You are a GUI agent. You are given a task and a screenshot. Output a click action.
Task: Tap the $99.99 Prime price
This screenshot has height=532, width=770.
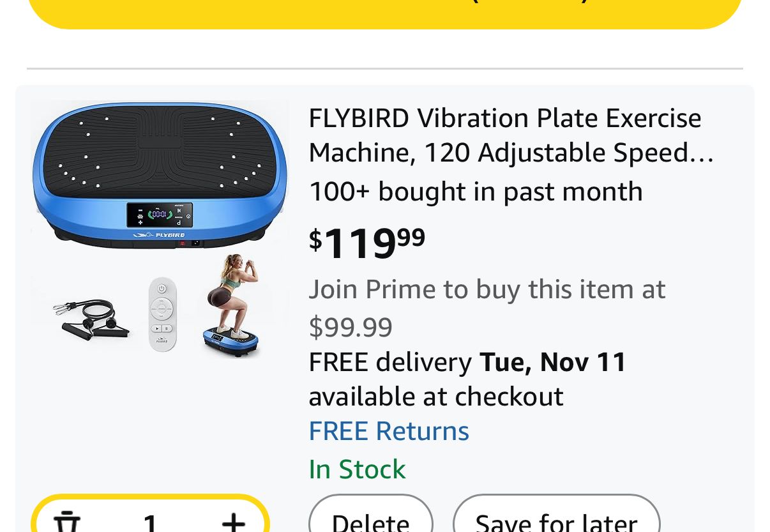click(351, 327)
